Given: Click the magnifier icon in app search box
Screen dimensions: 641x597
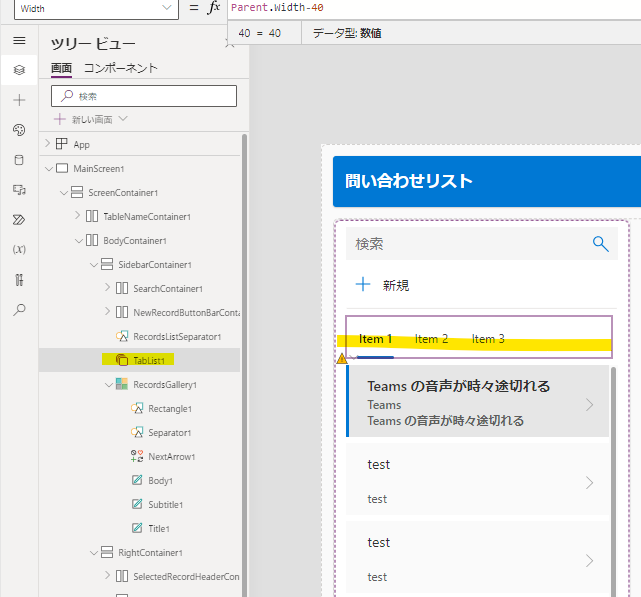Looking at the screenshot, I should click(x=601, y=244).
